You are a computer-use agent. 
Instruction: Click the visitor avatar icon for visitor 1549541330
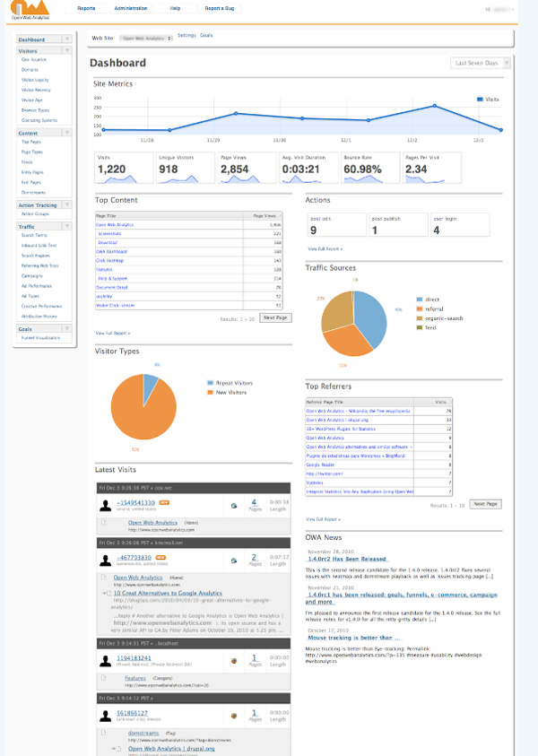click(106, 506)
